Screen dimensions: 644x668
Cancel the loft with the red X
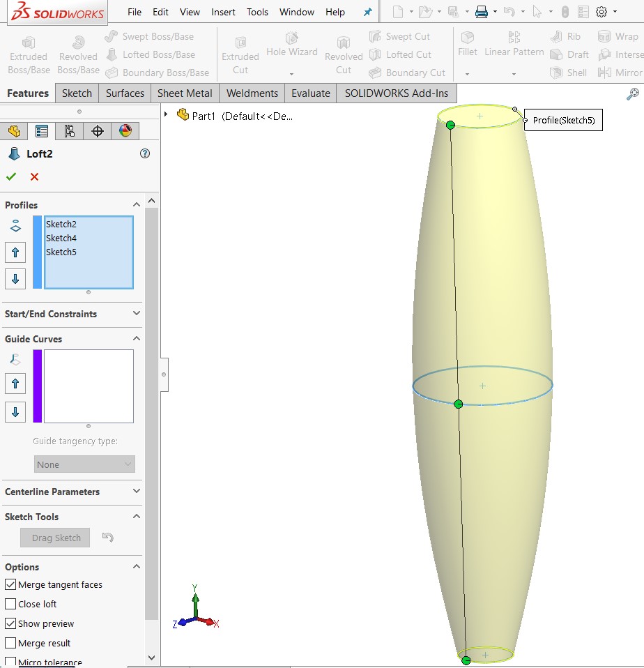(34, 177)
